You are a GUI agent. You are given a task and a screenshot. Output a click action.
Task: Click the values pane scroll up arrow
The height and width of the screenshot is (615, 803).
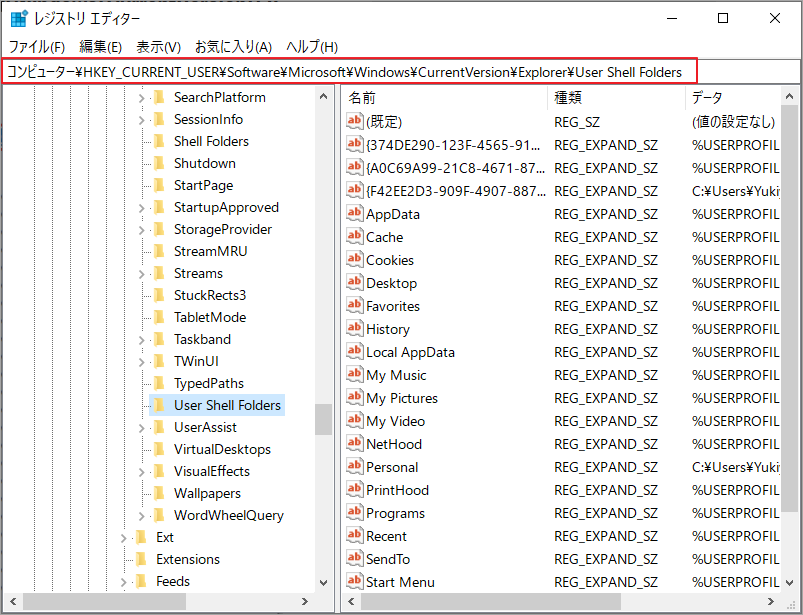[789, 96]
